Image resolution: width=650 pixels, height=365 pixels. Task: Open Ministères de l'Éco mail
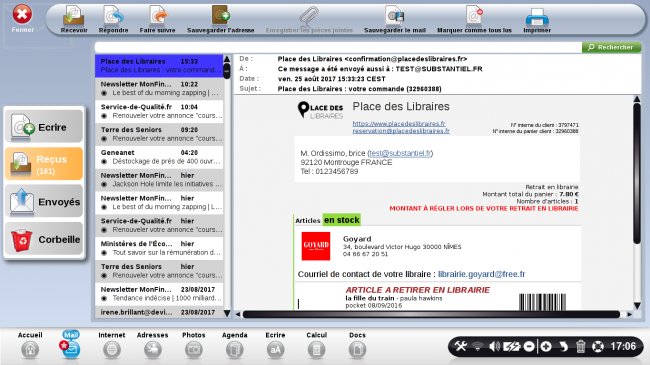(159, 248)
